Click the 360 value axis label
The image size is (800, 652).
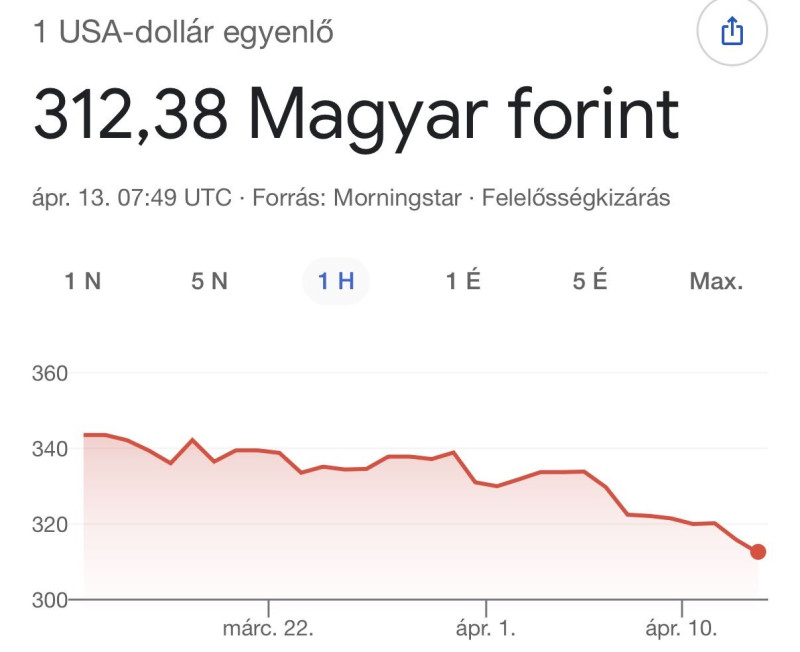(50, 374)
